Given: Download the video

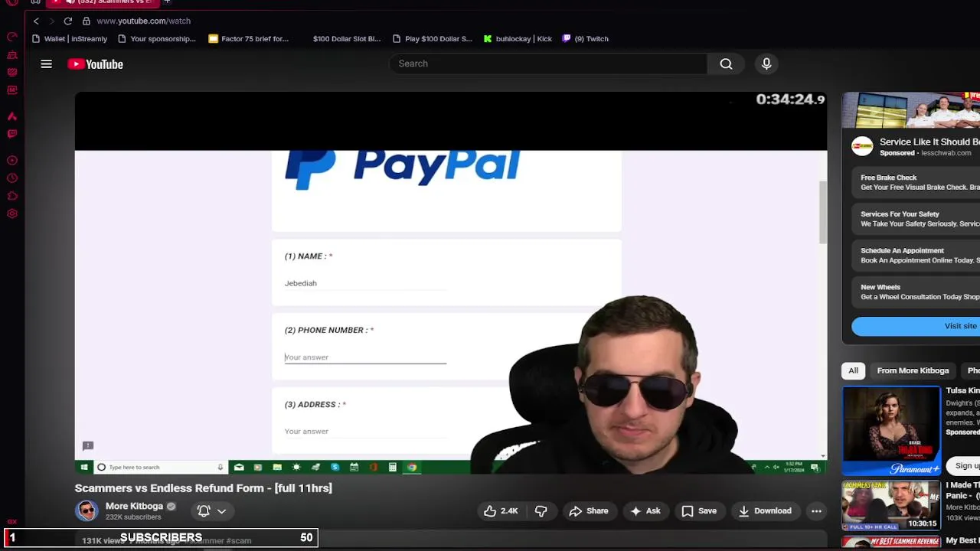Looking at the screenshot, I should (x=765, y=511).
